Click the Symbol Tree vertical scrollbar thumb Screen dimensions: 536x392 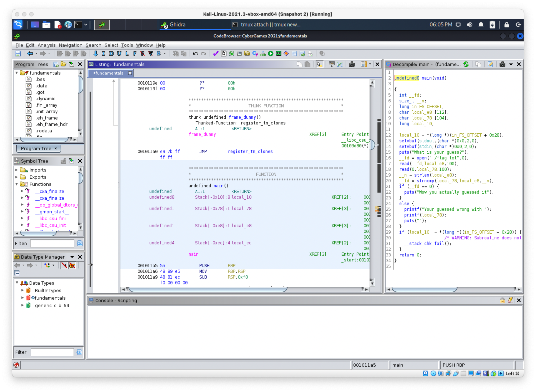(x=80, y=178)
